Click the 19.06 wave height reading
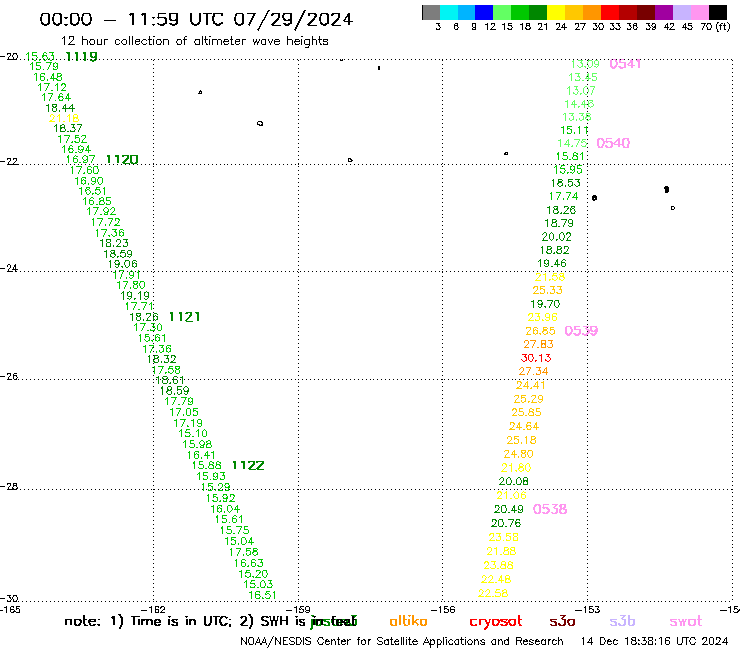The width and height of the screenshot is (740, 650). tap(123, 264)
